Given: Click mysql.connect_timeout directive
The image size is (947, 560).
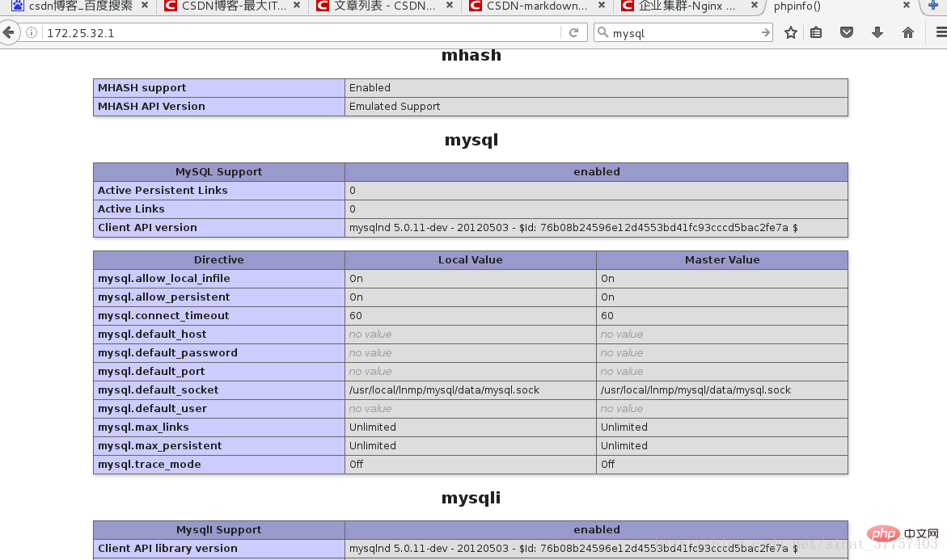Looking at the screenshot, I should tap(163, 316).
